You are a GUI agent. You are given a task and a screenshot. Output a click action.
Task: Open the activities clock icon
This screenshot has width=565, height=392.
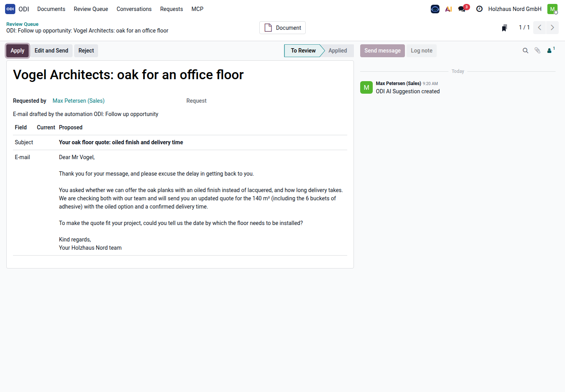pyautogui.click(x=479, y=9)
